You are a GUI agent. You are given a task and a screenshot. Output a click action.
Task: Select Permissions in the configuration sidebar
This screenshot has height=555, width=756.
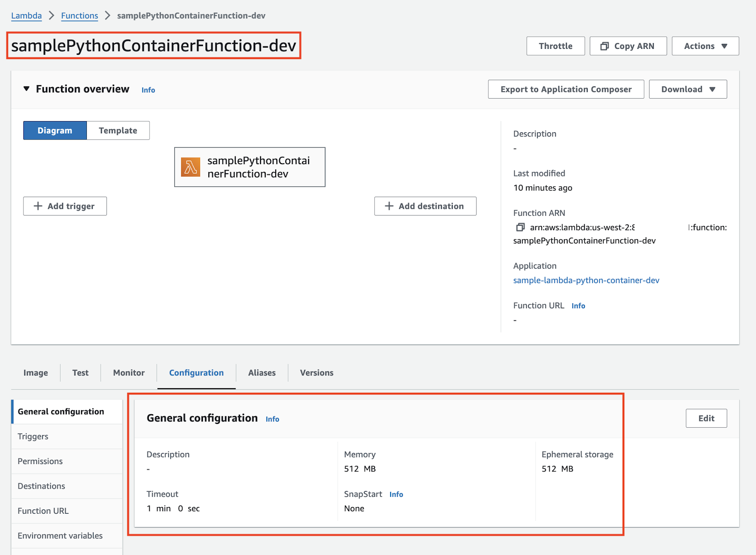pyautogui.click(x=40, y=461)
